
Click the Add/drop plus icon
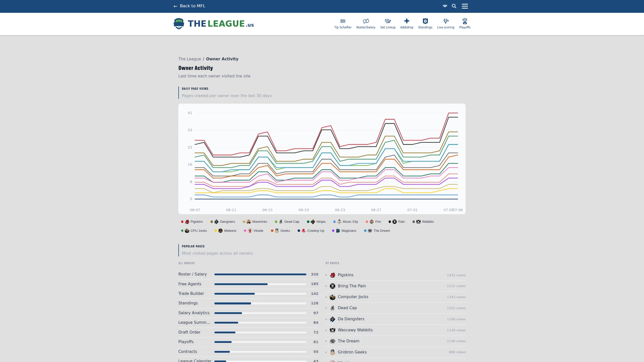(407, 24)
